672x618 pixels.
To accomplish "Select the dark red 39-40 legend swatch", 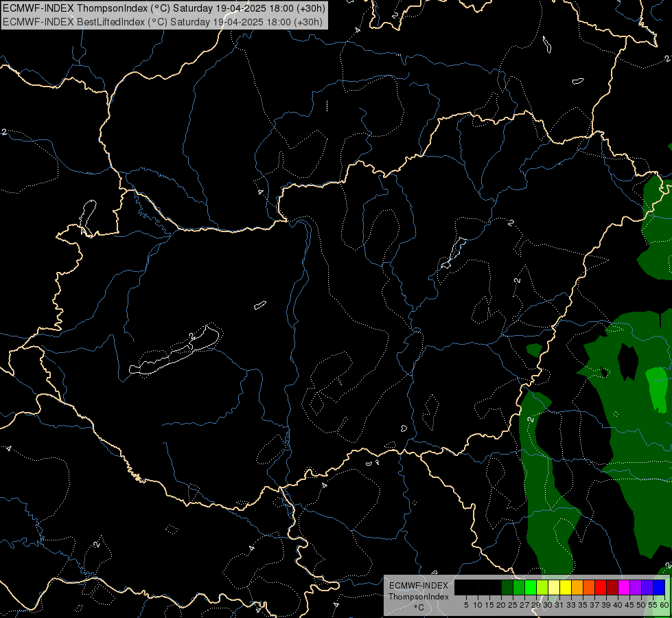I will (x=612, y=587).
